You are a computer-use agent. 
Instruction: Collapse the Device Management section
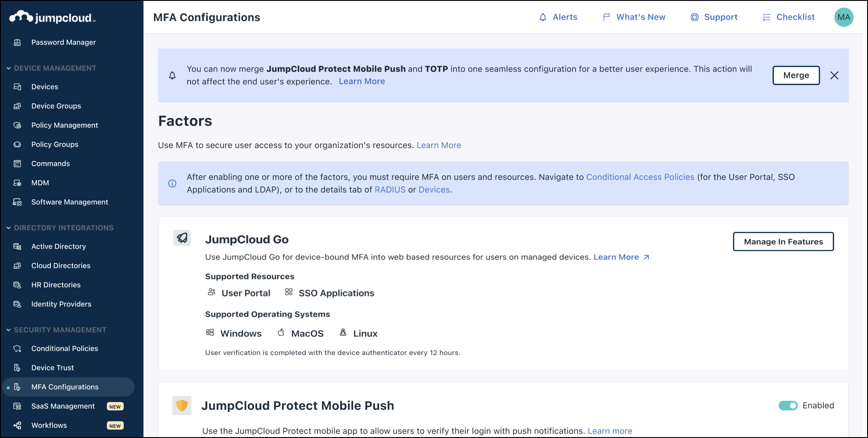click(x=8, y=68)
